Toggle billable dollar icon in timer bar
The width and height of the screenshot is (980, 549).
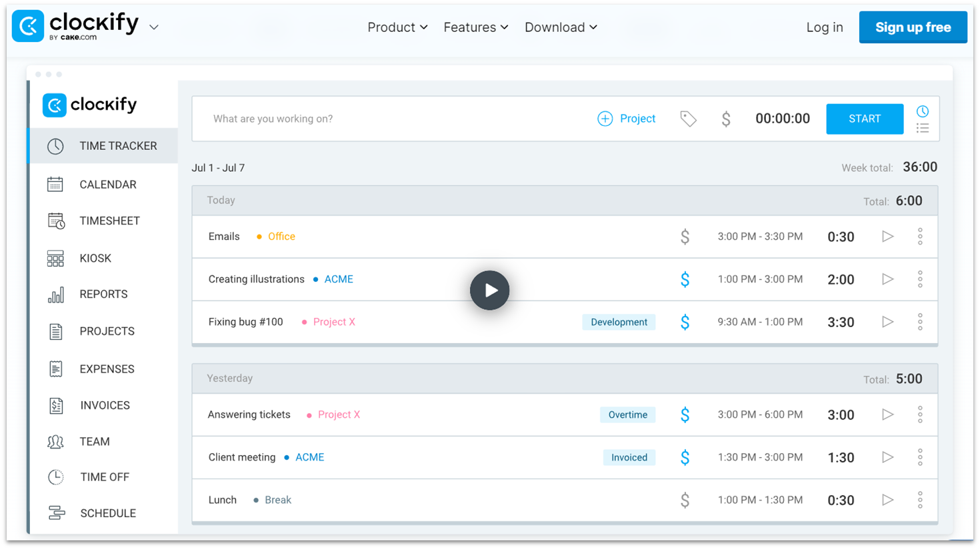coord(726,119)
